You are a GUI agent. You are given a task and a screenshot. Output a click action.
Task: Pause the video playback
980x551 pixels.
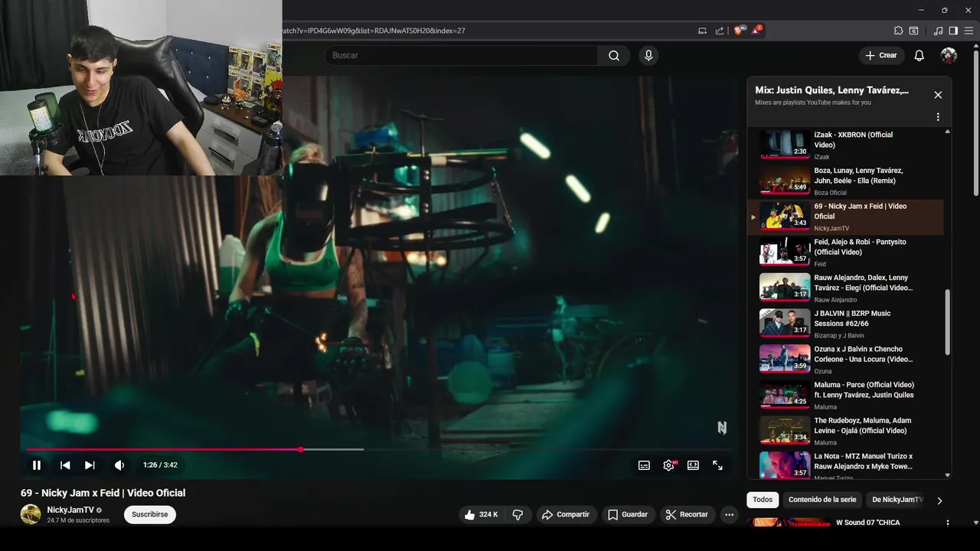pyautogui.click(x=37, y=465)
